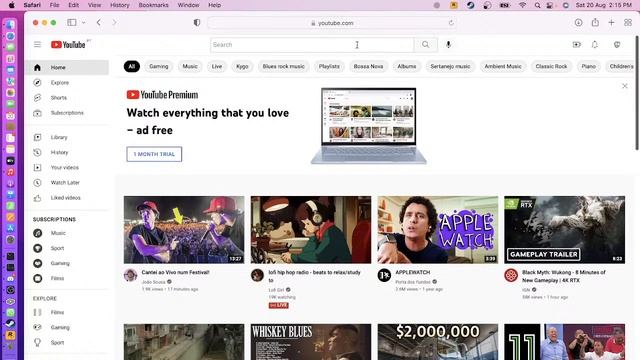Click into the YouTube search field
640x360 pixels.
312,44
